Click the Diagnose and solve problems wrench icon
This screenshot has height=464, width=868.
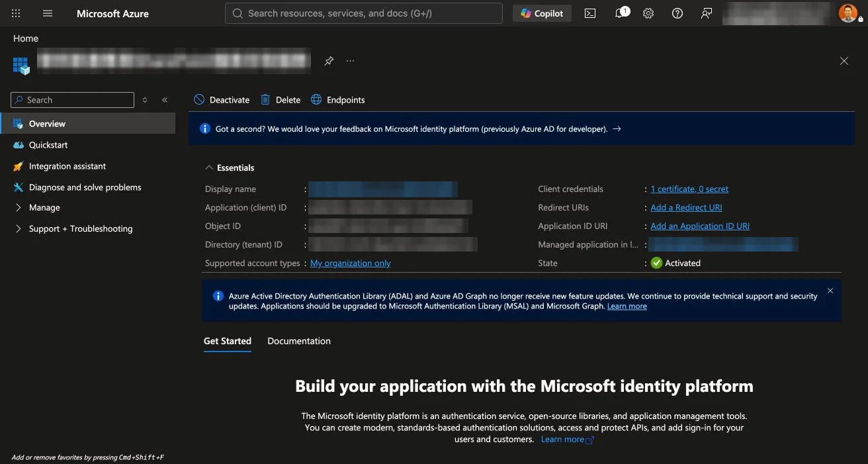18,187
